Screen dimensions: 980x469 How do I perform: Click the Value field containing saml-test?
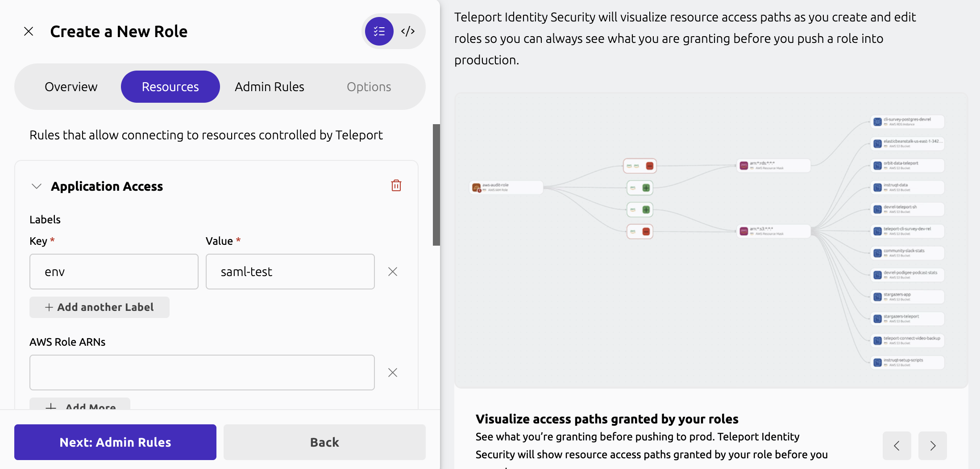point(290,272)
